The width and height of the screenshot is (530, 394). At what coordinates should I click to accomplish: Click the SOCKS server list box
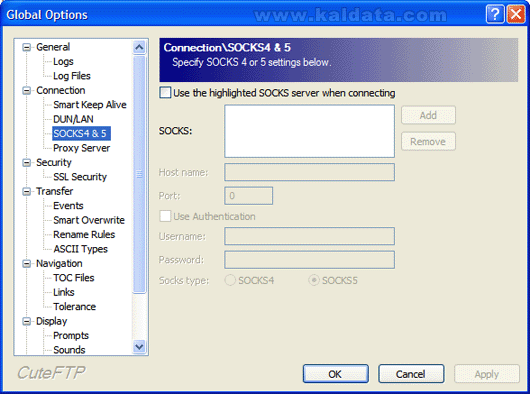309,131
